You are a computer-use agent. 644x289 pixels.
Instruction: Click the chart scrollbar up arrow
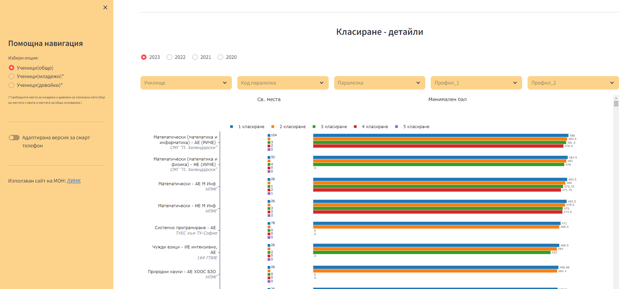(x=616, y=98)
